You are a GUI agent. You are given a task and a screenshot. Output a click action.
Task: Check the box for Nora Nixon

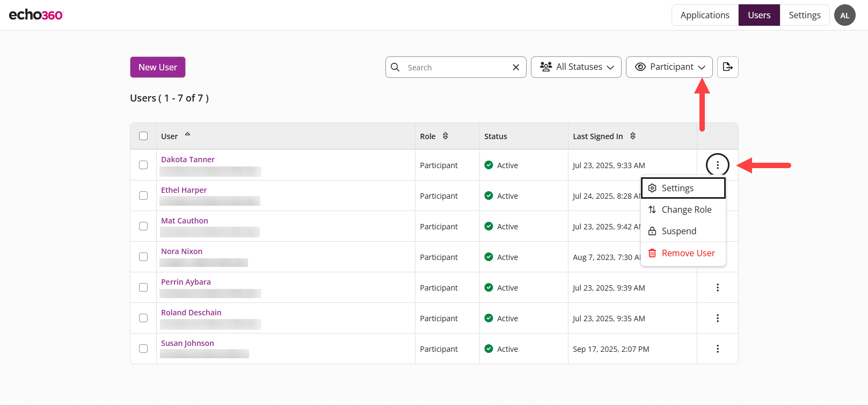143,257
